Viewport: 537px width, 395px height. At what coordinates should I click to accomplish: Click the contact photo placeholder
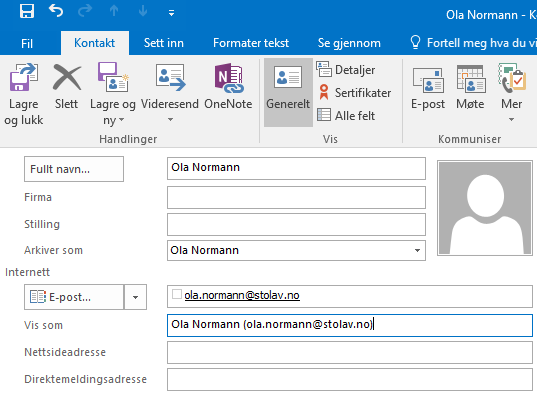(x=485, y=208)
